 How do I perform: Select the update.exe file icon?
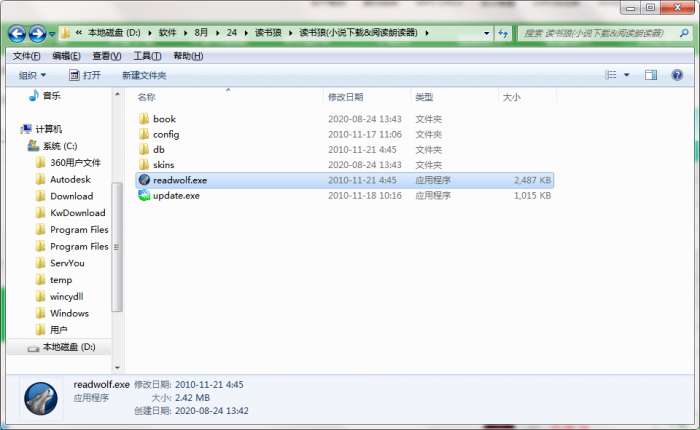144,195
